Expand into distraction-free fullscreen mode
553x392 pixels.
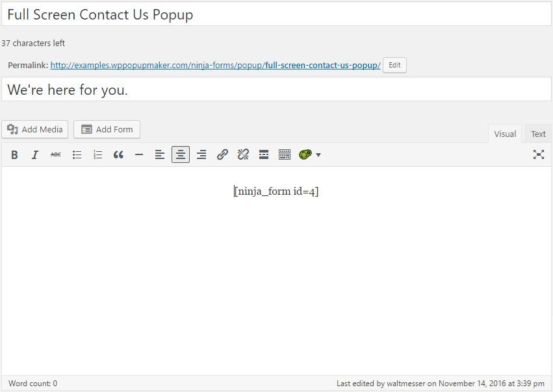[539, 154]
